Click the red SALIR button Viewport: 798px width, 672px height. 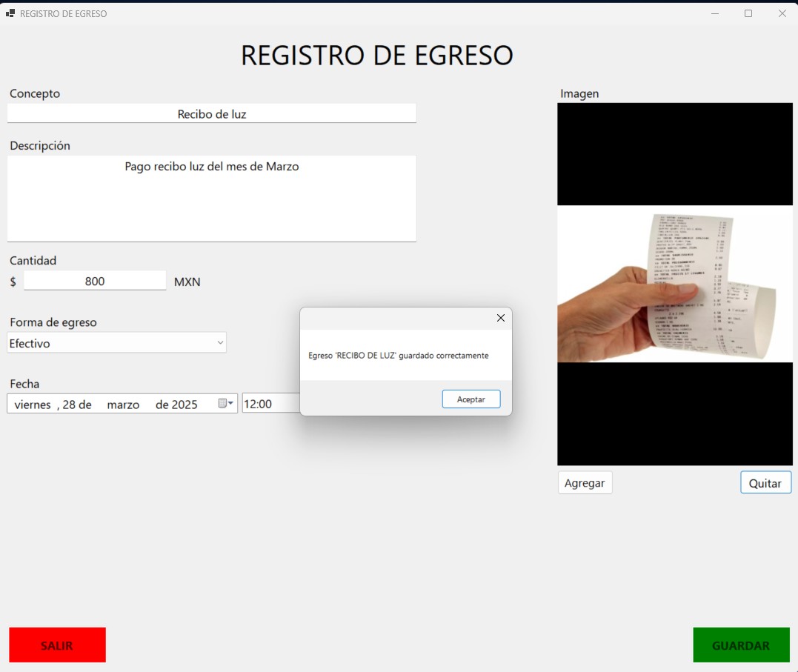[x=57, y=645]
